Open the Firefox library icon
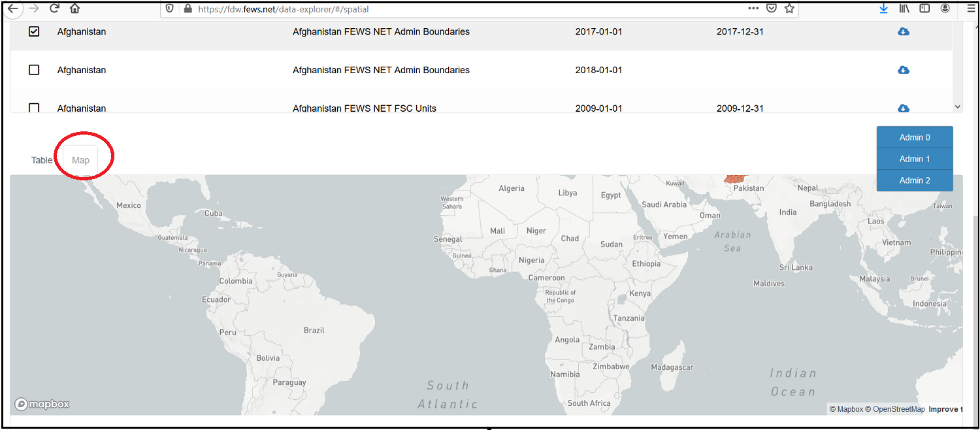Viewport: 980px width, 430px height. click(904, 8)
